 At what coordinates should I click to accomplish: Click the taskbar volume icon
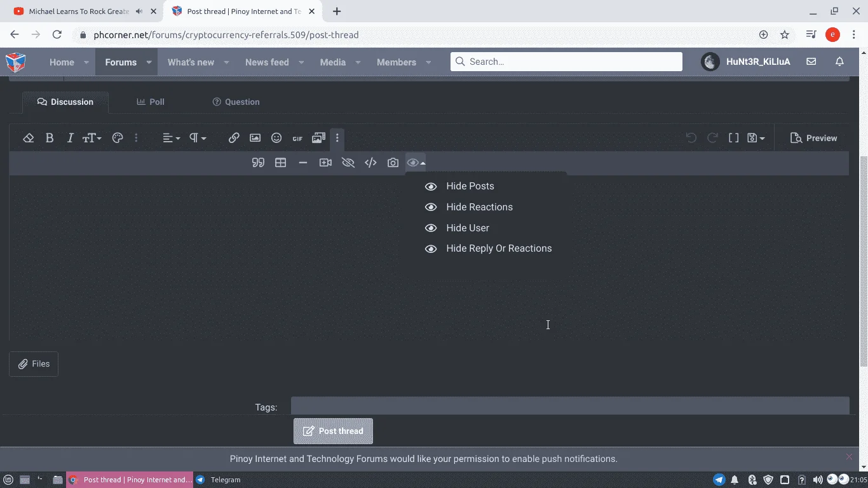(x=818, y=480)
